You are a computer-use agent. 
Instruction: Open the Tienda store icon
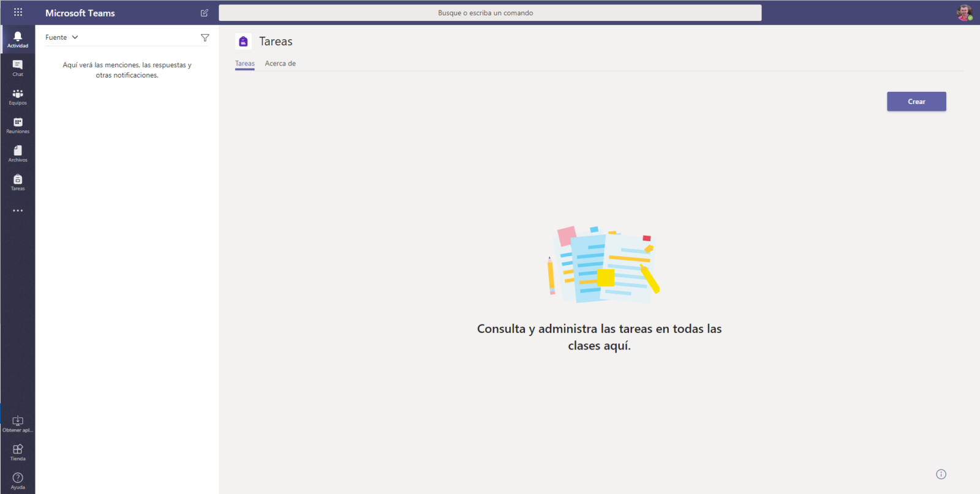pos(18,452)
